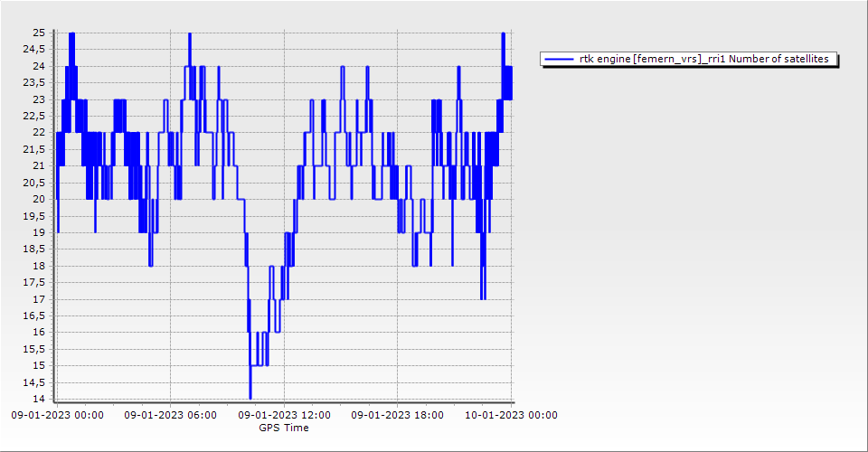
Task: Click the final 25-satellite peak at chart's right edge
Action: tap(504, 34)
